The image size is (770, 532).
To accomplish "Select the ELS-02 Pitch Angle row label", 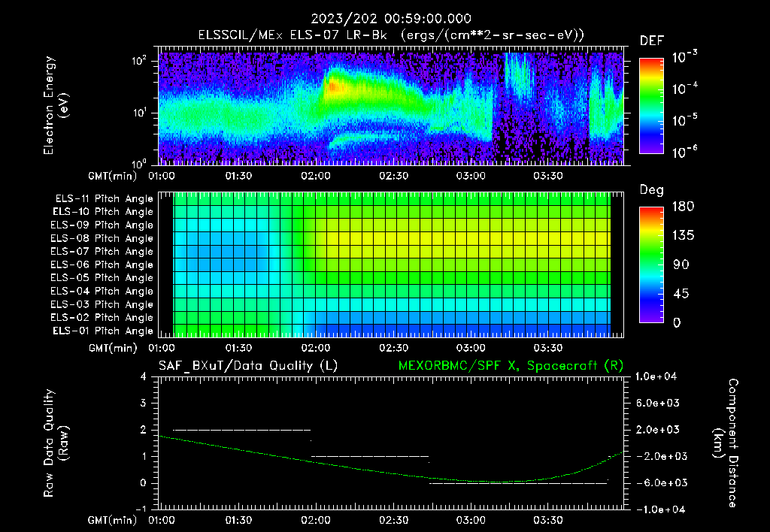I will tap(102, 318).
